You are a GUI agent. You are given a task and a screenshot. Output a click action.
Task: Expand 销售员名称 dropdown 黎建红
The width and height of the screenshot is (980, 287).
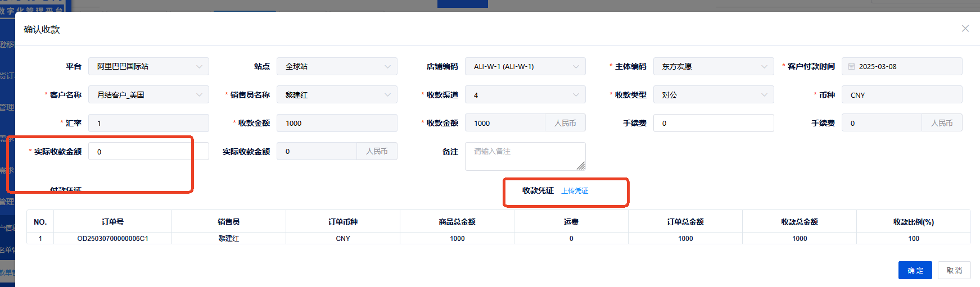337,95
